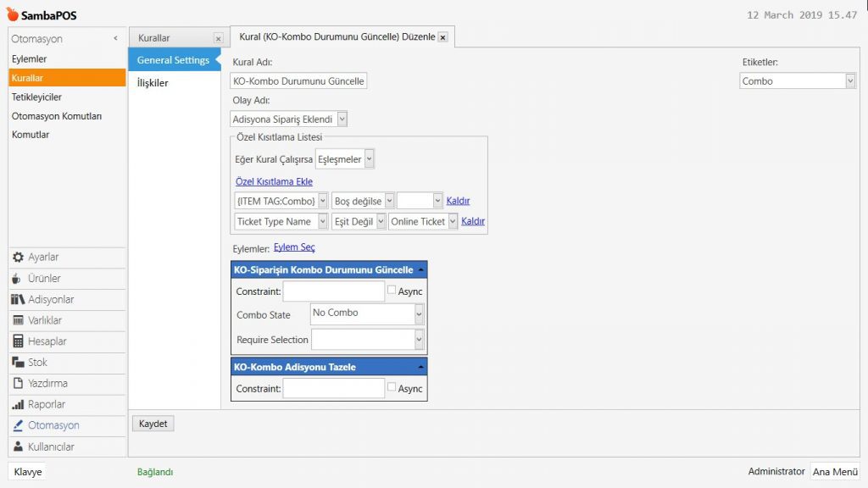This screenshot has height=488, width=868.
Task: Click the Adisyonlar icon in sidebar
Action: click(18, 300)
